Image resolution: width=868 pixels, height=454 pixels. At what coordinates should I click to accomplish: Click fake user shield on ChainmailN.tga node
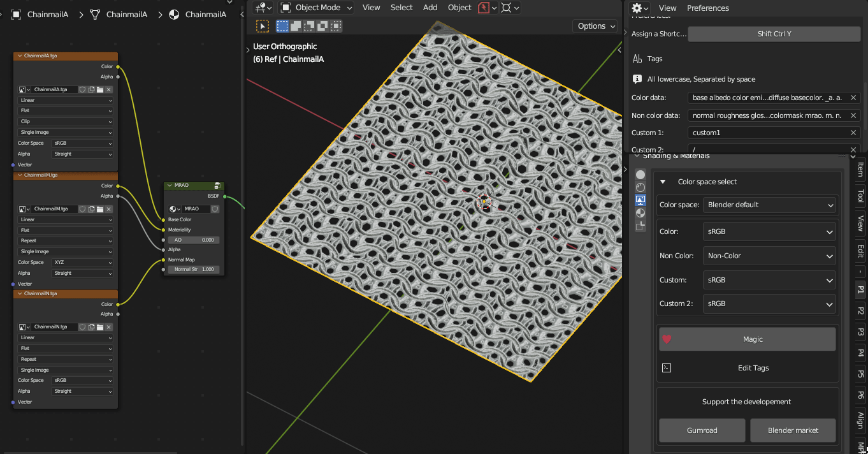pyautogui.click(x=83, y=327)
